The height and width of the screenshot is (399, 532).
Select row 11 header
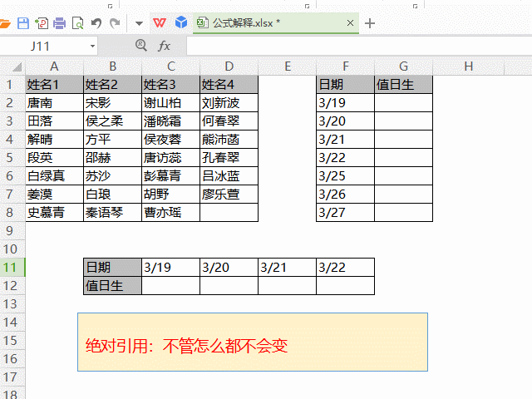pos(12,268)
